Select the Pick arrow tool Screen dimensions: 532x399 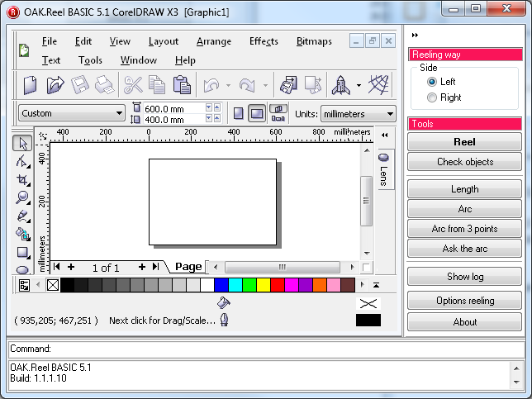22,143
